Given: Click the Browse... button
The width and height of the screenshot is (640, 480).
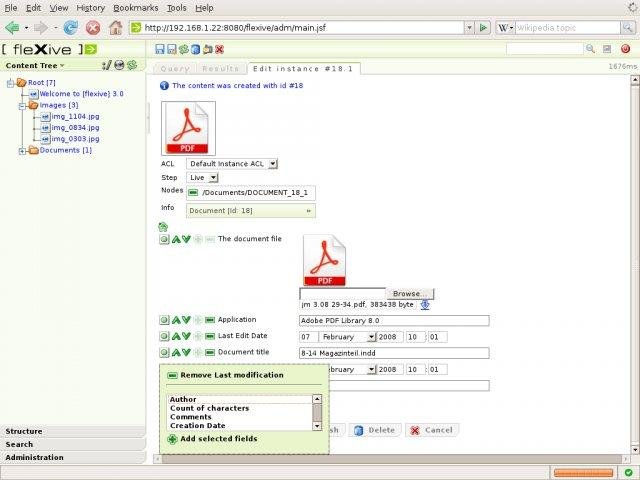Looking at the screenshot, I should pos(407,293).
